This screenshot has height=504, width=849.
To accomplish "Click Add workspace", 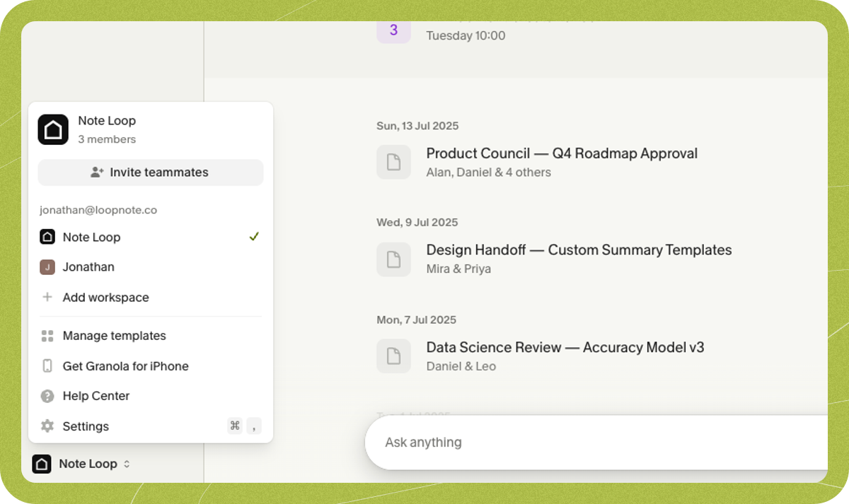I will [105, 297].
